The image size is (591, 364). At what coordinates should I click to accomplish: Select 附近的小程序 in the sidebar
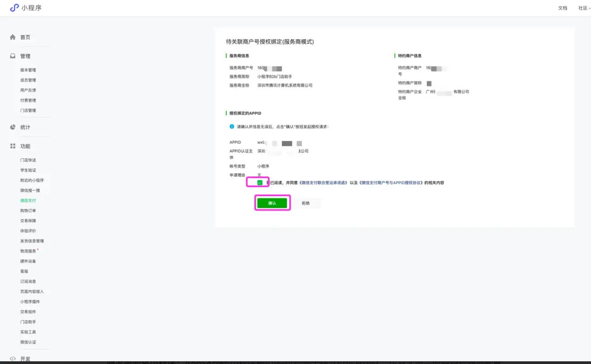click(32, 180)
